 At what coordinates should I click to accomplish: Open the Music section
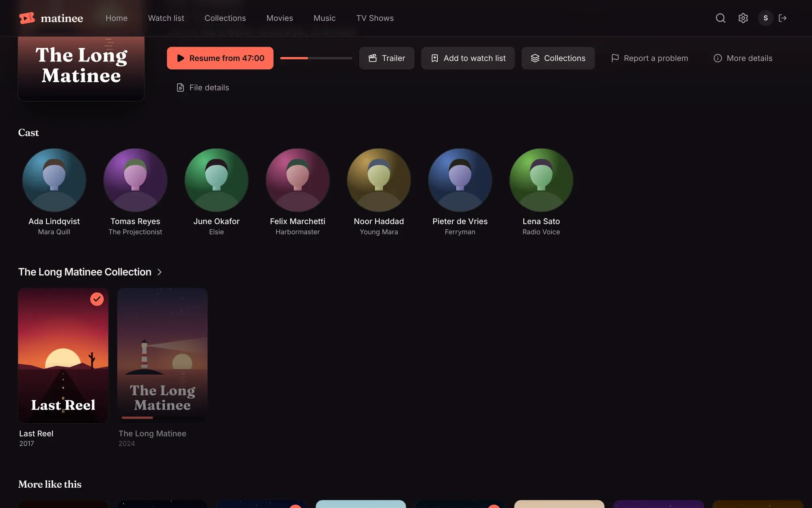324,18
